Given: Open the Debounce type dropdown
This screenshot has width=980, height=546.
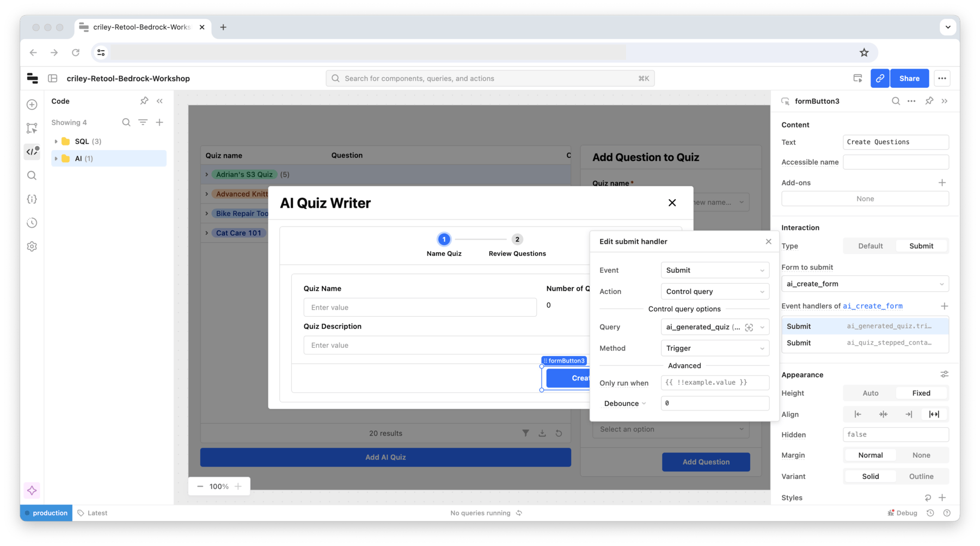Looking at the screenshot, I should click(625, 403).
